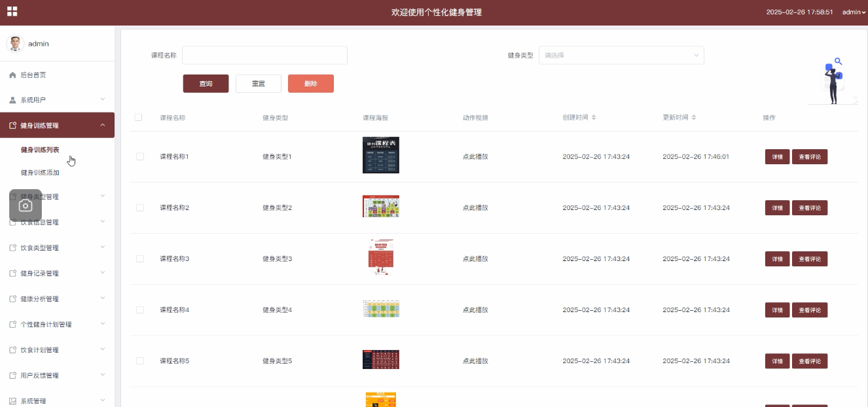This screenshot has width=868, height=407.
Task: Open the 健身类型 select dropdown
Action: tap(621, 56)
